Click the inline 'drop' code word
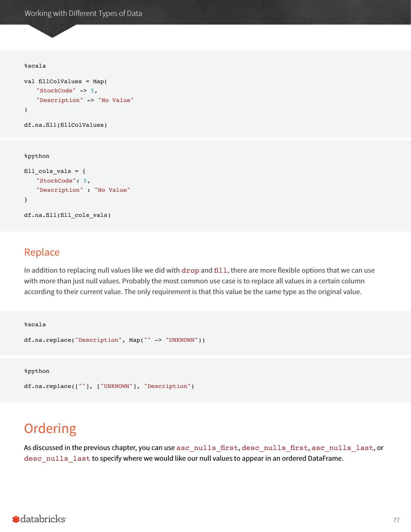 190,270
